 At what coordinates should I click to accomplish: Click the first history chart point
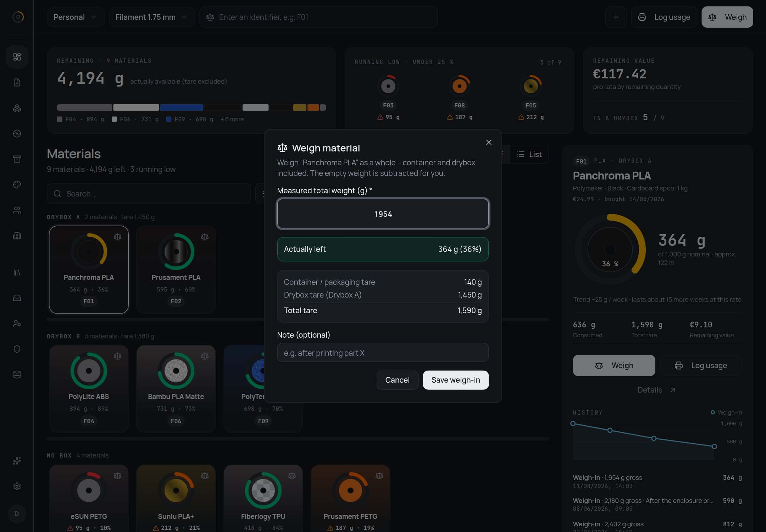[573, 423]
